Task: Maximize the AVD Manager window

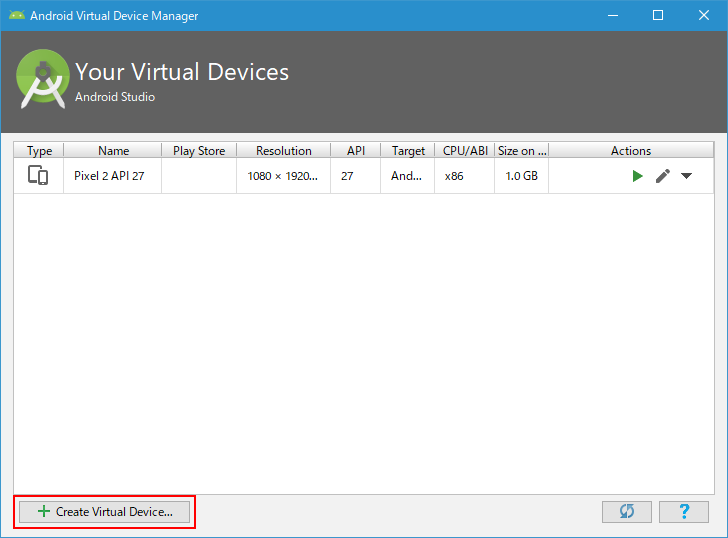Action: (x=658, y=15)
